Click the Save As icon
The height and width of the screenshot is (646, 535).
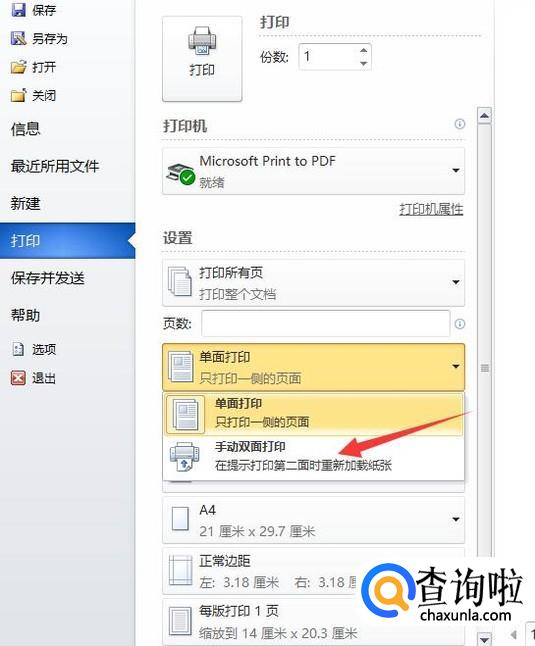(19, 38)
